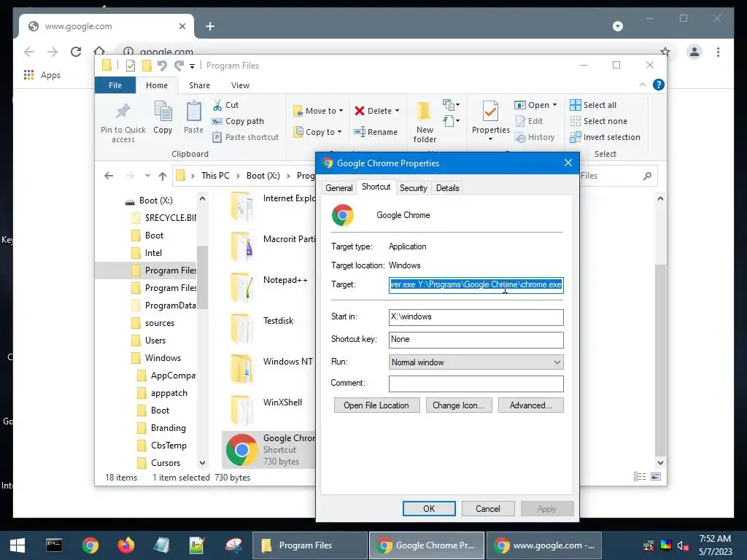Click Rename in the Organize group

tap(376, 132)
